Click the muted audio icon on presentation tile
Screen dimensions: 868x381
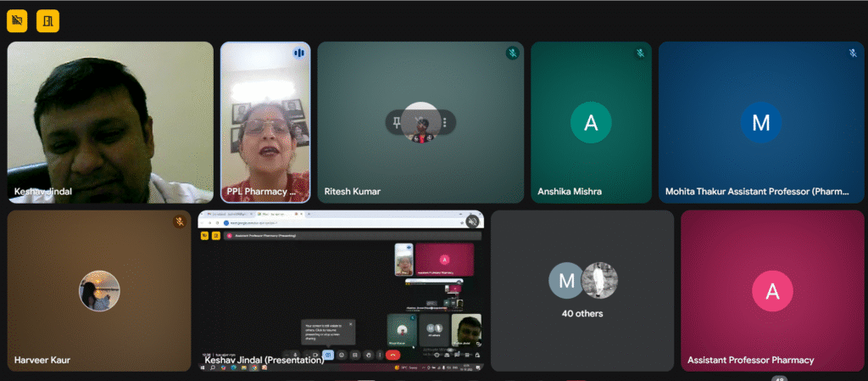point(472,221)
